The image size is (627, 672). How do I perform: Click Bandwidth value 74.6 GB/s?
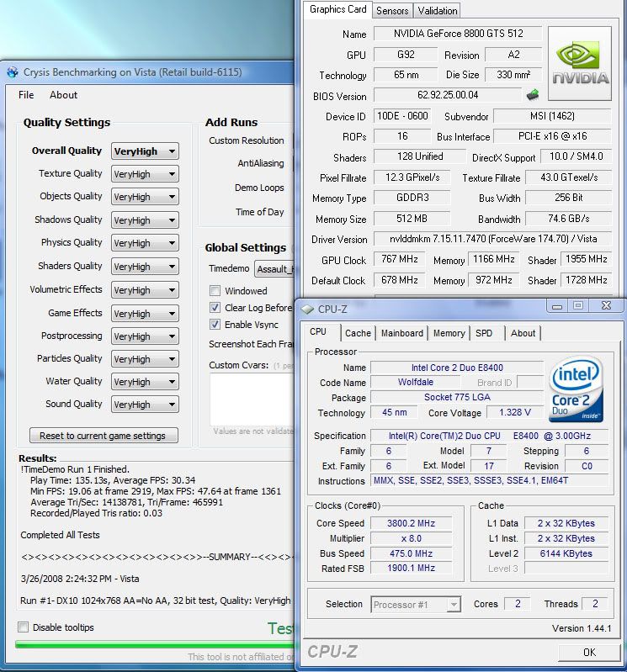569,219
